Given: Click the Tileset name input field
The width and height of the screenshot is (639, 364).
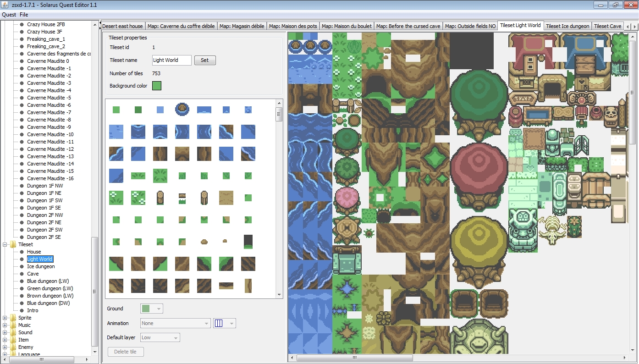Looking at the screenshot, I should [x=172, y=60].
